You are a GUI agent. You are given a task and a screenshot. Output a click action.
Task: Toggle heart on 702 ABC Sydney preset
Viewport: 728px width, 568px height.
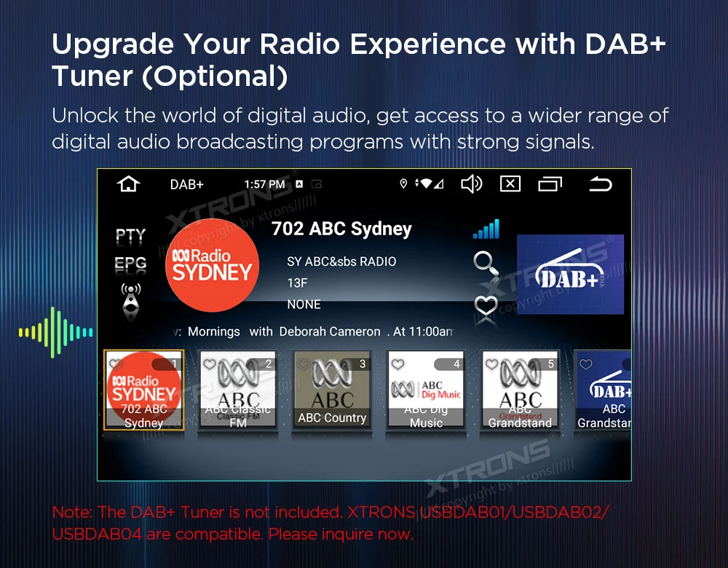coord(116,365)
